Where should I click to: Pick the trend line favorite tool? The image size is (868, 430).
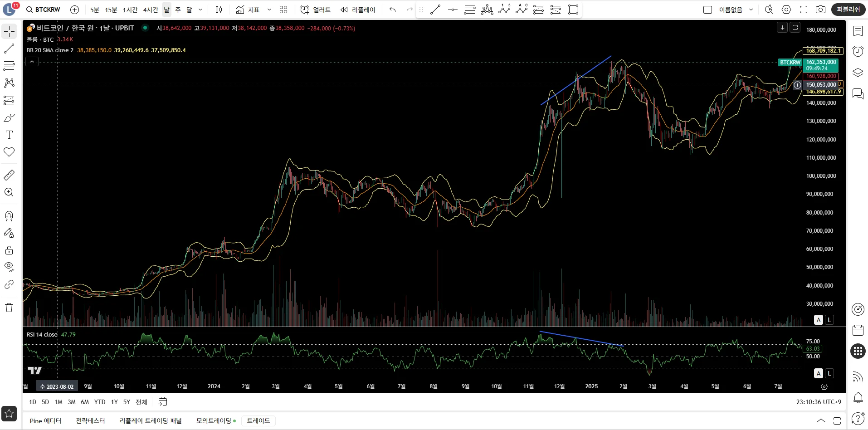point(435,10)
